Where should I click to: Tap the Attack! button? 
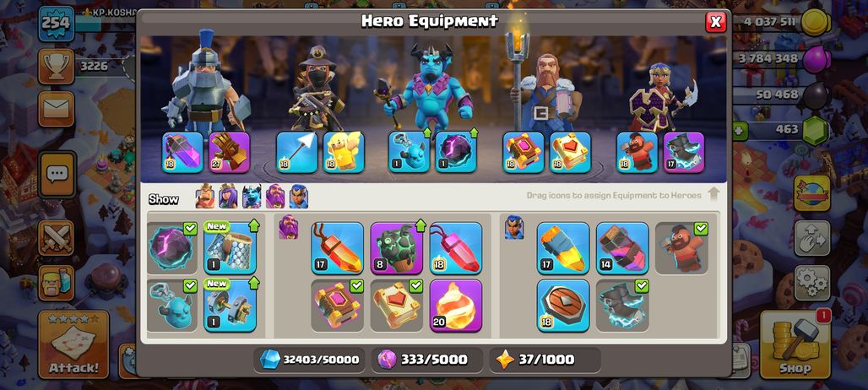73,344
